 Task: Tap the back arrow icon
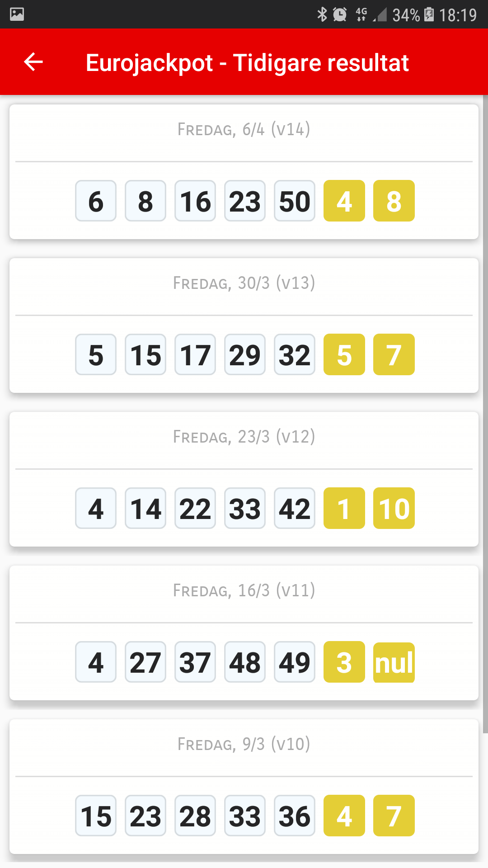click(33, 62)
